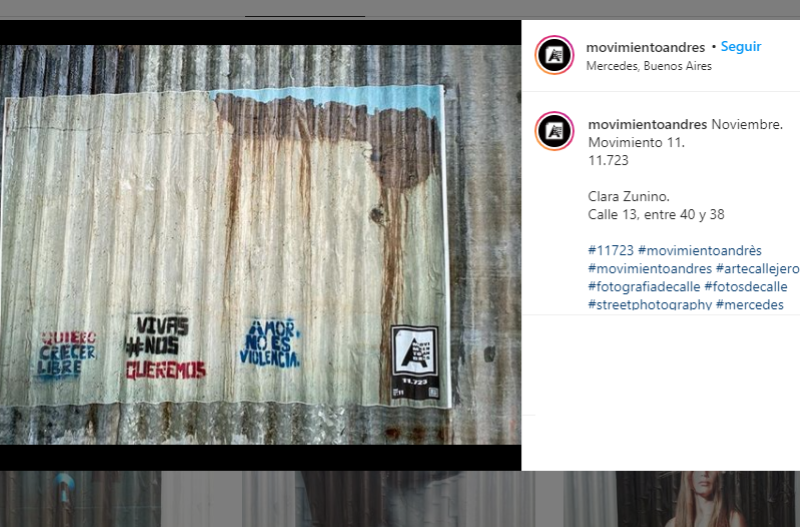
Task: Open hashtag #artecallejero
Action: point(758,268)
